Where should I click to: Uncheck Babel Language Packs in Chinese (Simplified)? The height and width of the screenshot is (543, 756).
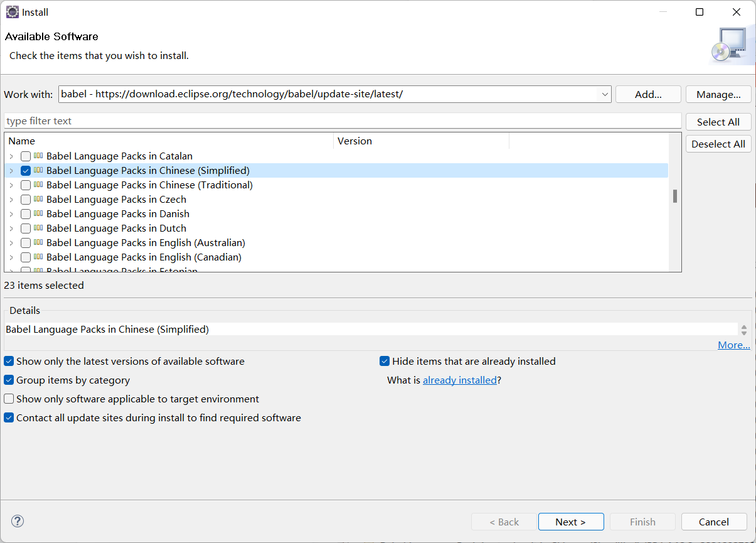[26, 171]
